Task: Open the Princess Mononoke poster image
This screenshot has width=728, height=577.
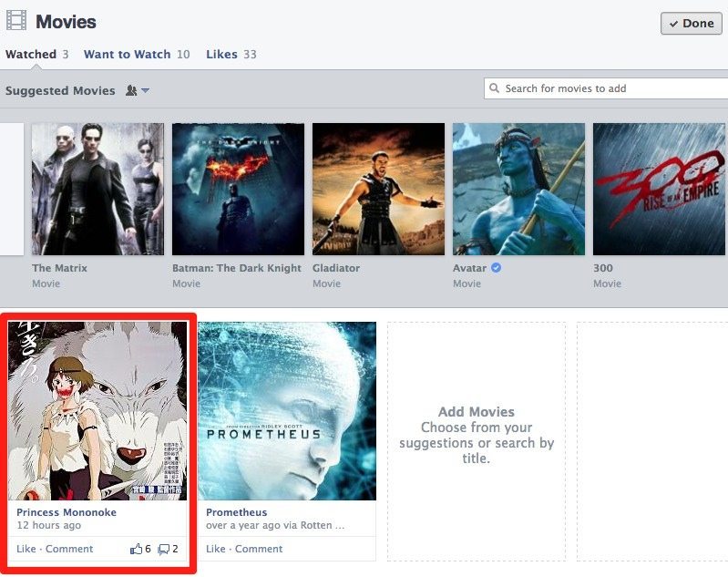Action: tap(97, 411)
